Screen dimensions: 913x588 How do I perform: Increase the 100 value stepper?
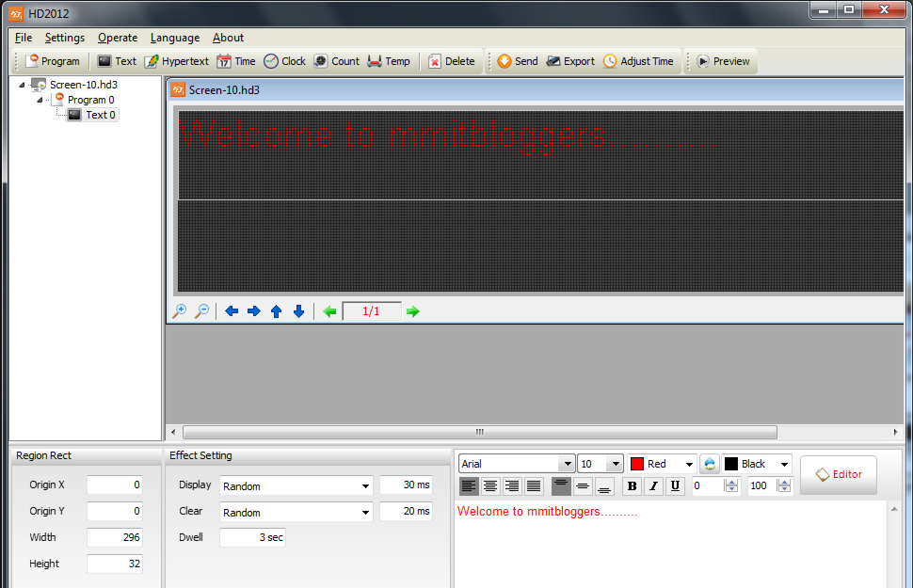click(x=784, y=482)
